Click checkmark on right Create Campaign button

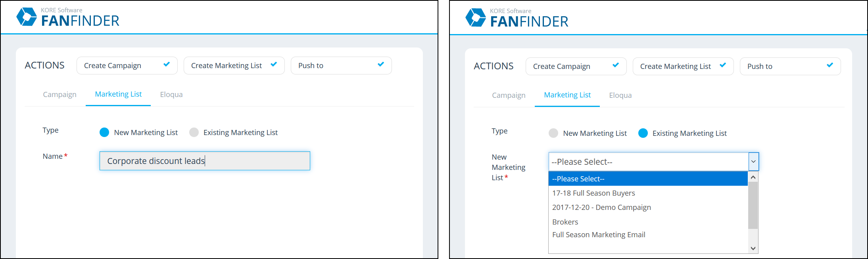click(x=616, y=65)
